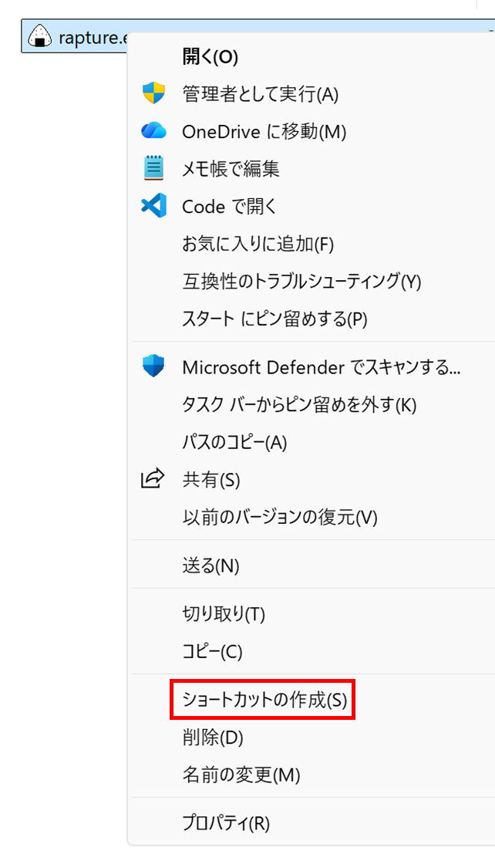This screenshot has height=868, width=495.
Task: Choose 開く(O) from the context menu
Action: coord(210,57)
